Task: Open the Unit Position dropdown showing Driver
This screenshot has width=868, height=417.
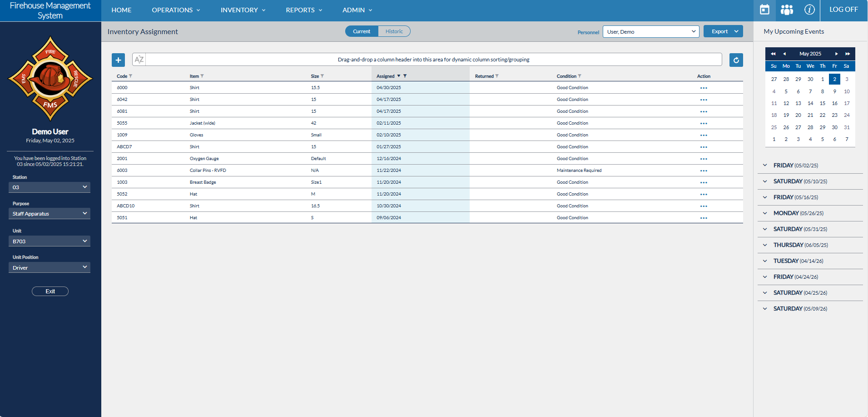Action: tap(50, 267)
